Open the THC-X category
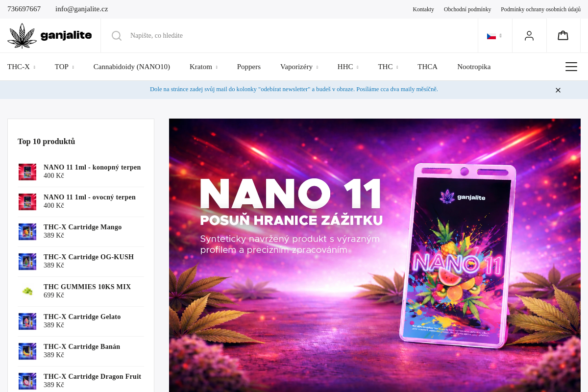This screenshot has height=392, width=588. pyautogui.click(x=19, y=67)
